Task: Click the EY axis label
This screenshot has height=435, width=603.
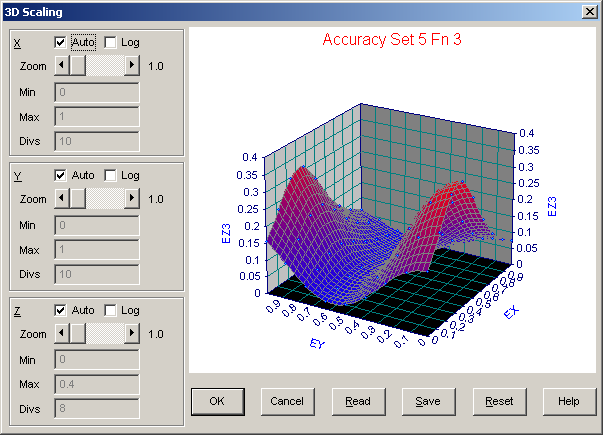Action: (x=318, y=343)
